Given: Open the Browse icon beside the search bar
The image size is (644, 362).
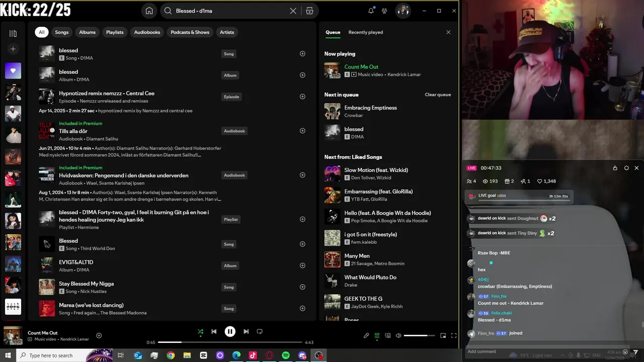Looking at the screenshot, I should click(x=309, y=11).
